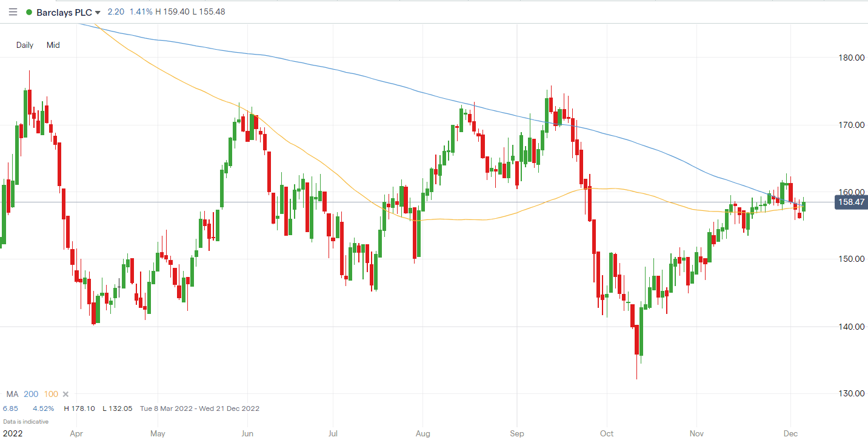The image size is (868, 440).
Task: Click the MA indicator label
Action: [12, 394]
